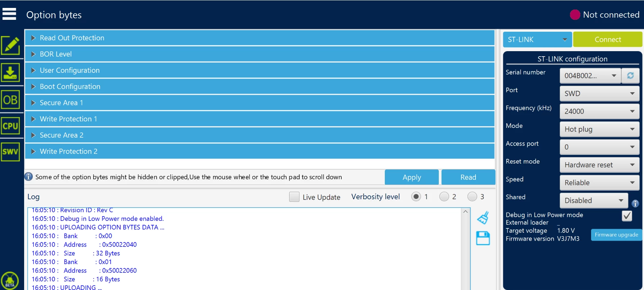Expand the Secure Area 1 section

pos(260,103)
